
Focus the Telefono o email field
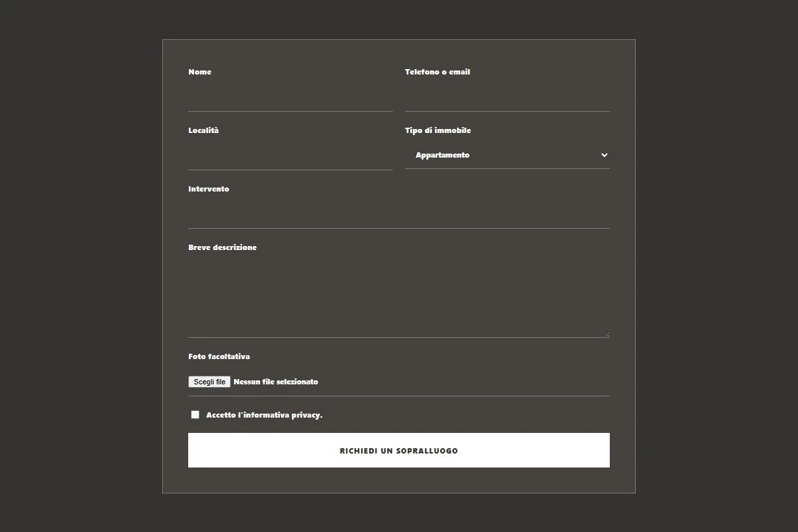[x=507, y=96]
